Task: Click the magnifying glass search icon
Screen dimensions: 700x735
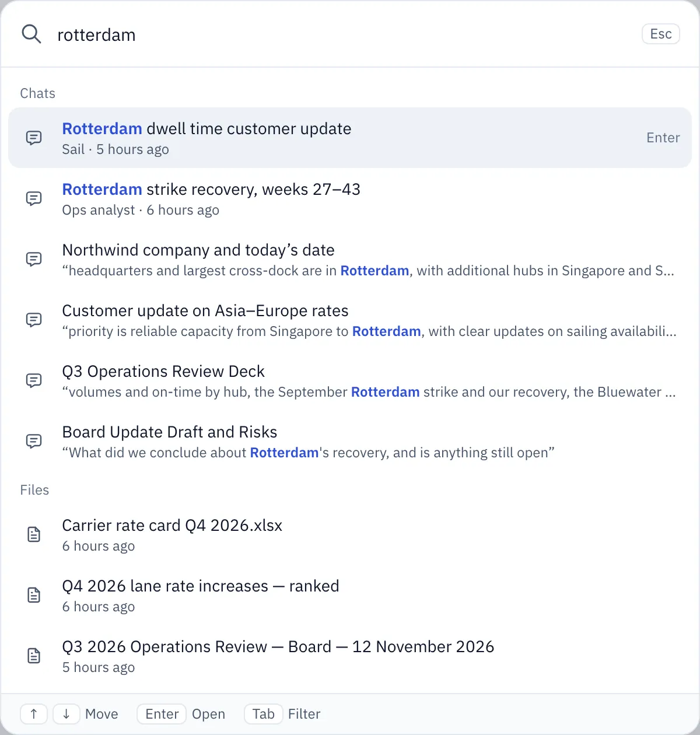Action: [32, 34]
